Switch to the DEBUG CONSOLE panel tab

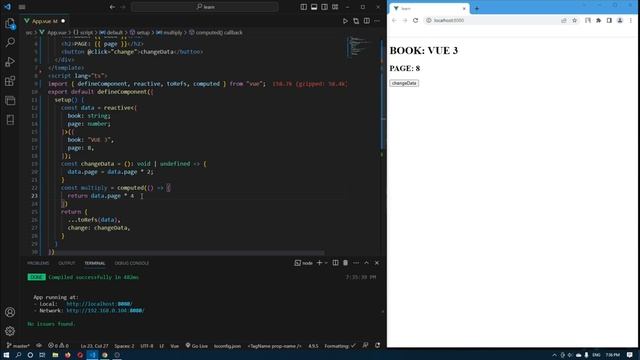[x=132, y=263]
